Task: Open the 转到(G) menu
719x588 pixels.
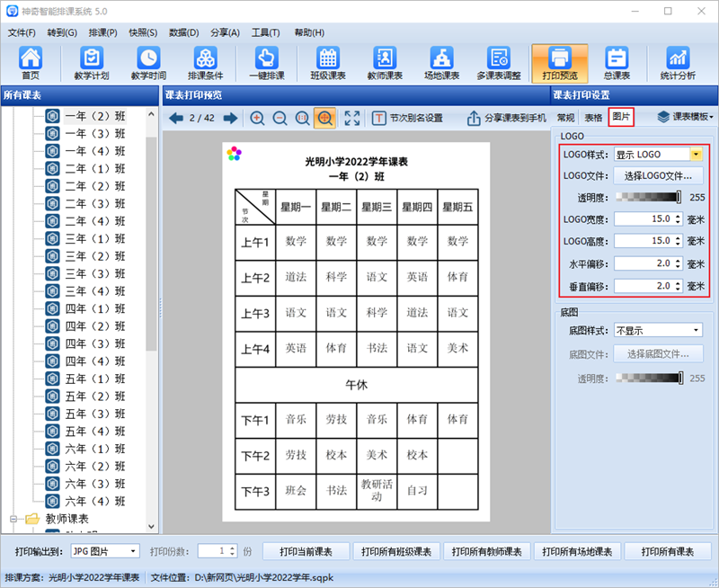Action: (x=62, y=32)
